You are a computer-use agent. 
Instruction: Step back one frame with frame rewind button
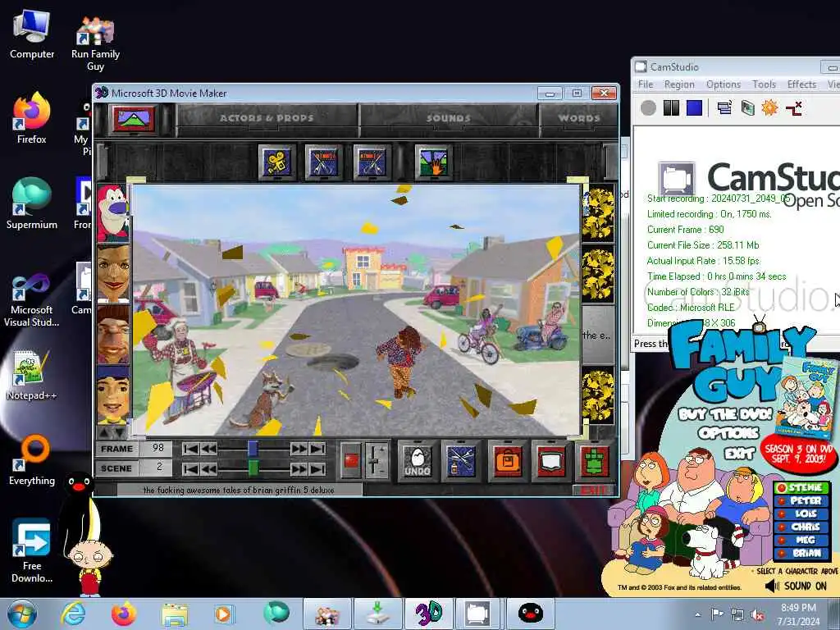208,449
